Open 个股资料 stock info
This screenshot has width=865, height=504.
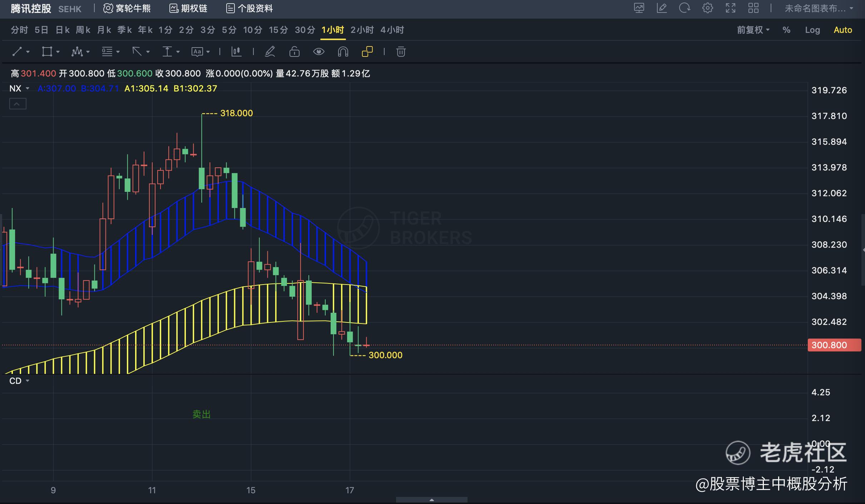pos(249,8)
